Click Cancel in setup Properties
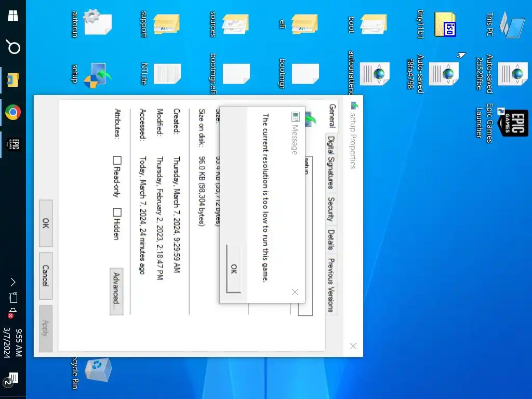The image size is (532, 399). point(46,276)
